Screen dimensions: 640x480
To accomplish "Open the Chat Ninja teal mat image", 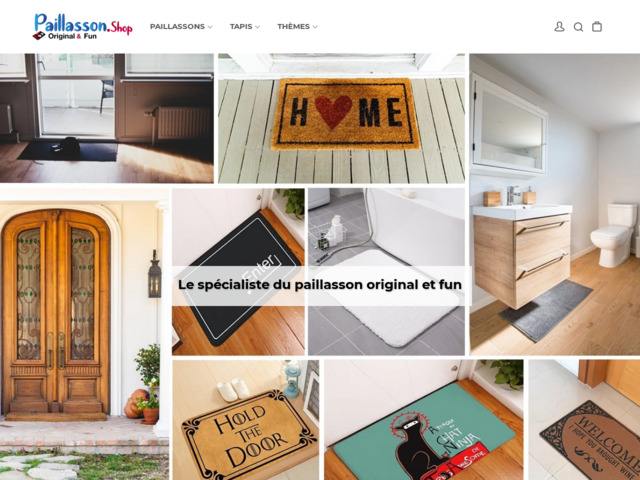I will (x=424, y=420).
